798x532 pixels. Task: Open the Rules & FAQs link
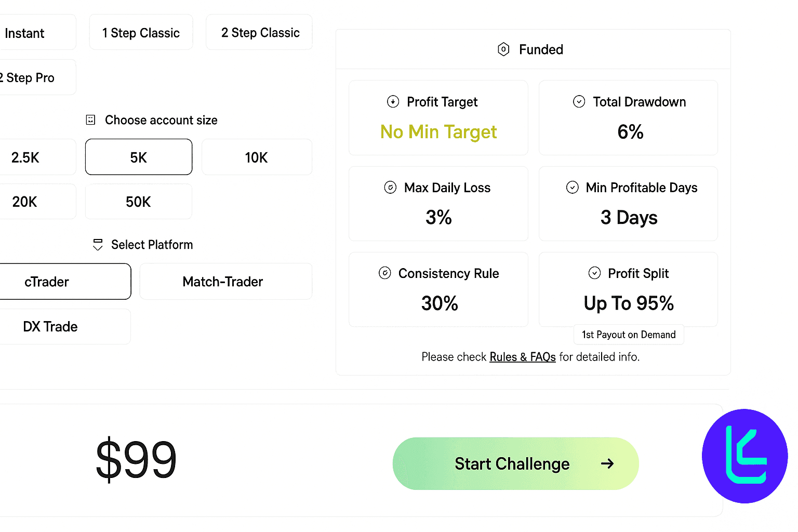[523, 357]
